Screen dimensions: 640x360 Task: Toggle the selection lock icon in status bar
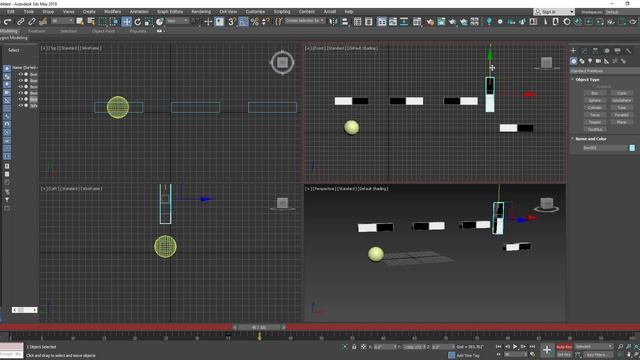pos(354,347)
